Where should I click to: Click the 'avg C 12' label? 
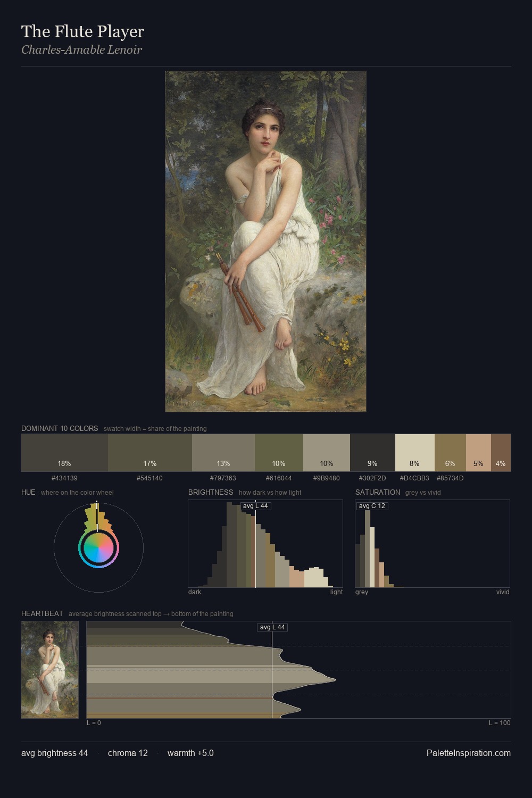click(x=372, y=506)
